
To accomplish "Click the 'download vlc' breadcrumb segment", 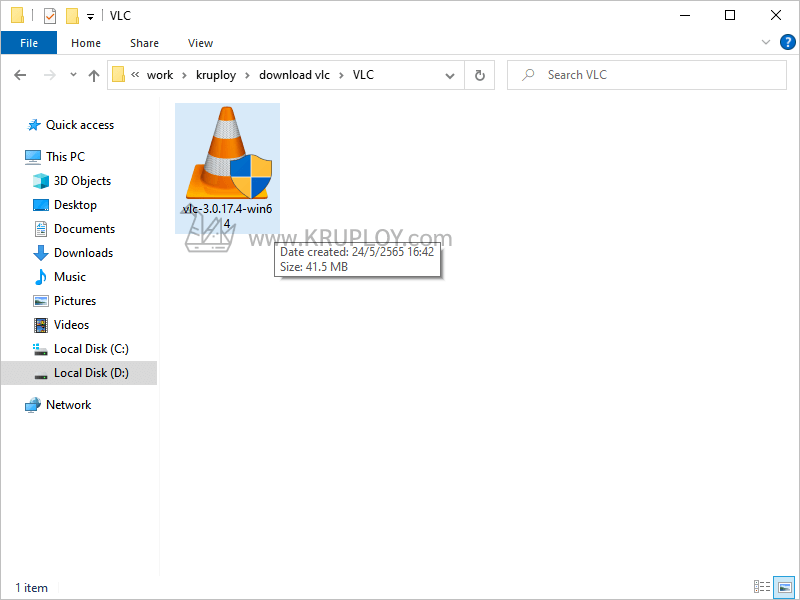I will [x=294, y=75].
